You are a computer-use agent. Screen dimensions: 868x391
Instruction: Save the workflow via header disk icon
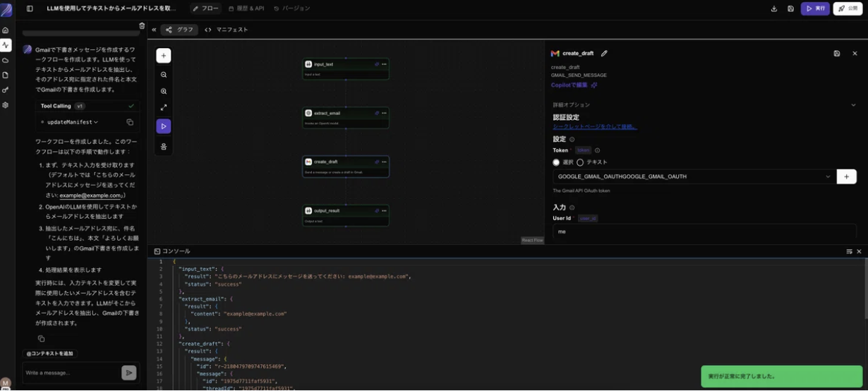click(x=790, y=8)
